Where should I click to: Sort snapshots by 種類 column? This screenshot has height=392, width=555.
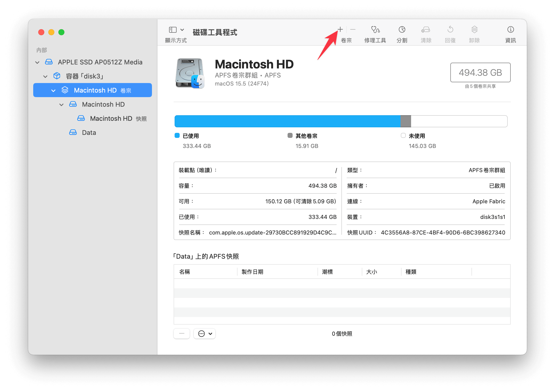tap(436, 272)
